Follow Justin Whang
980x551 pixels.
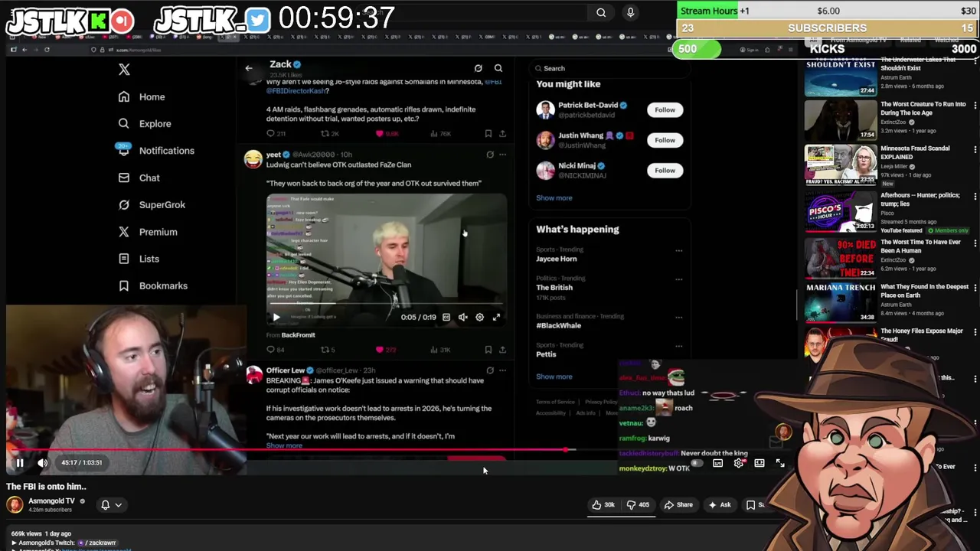click(665, 140)
